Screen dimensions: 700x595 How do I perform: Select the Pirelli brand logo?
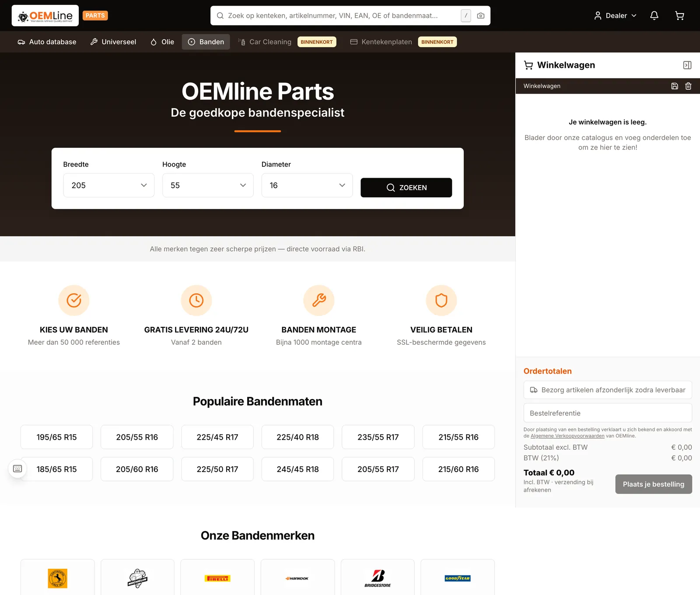click(217, 578)
